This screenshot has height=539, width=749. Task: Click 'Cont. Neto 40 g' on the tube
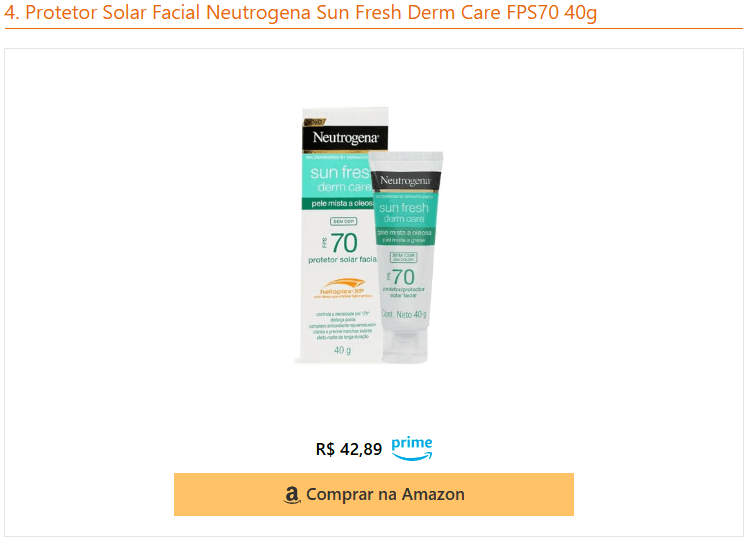tap(404, 314)
